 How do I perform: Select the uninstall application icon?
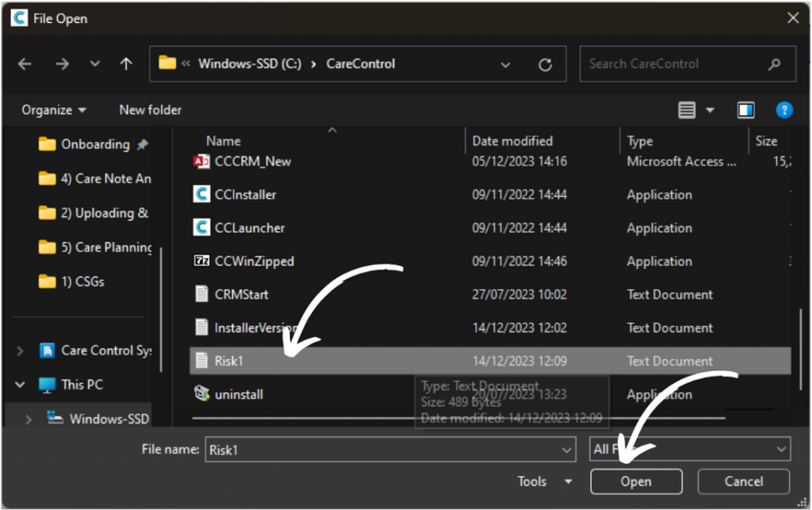pos(201,394)
